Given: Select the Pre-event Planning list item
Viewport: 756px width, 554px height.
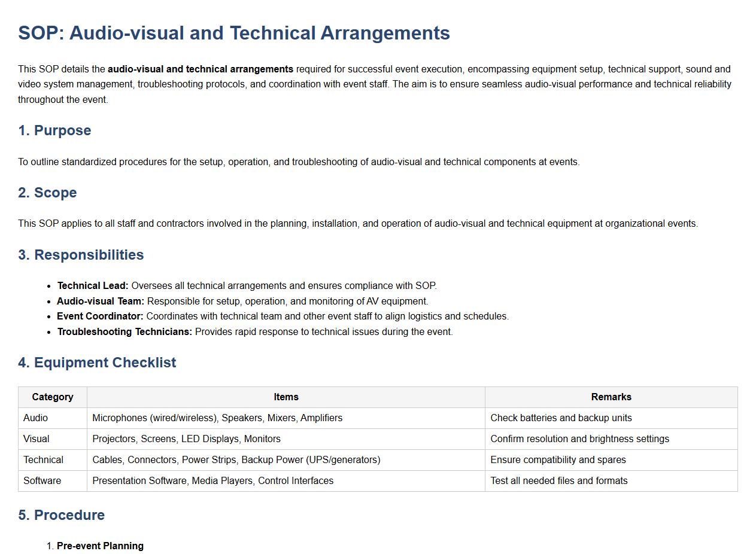Looking at the screenshot, I should (100, 546).
